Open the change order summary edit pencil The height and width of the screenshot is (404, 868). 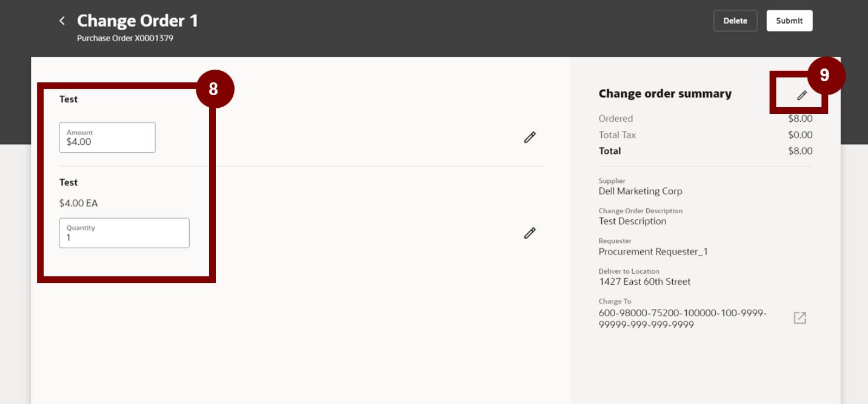coord(802,95)
